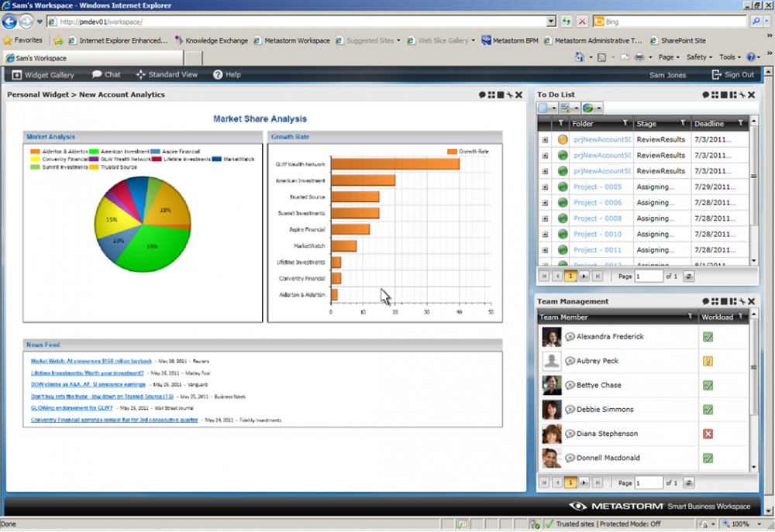
Task: Maximize the To Do List widget with the single-square icon
Action: click(x=724, y=94)
